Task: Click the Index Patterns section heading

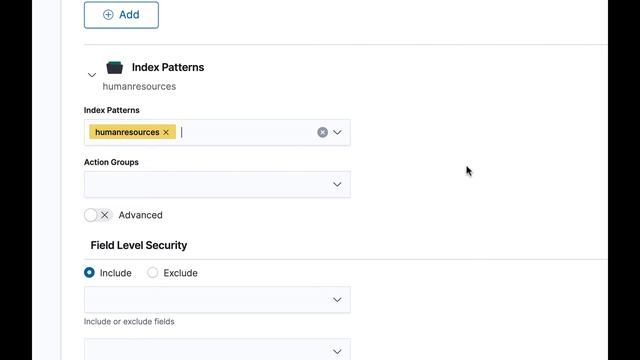Action: 168,67
